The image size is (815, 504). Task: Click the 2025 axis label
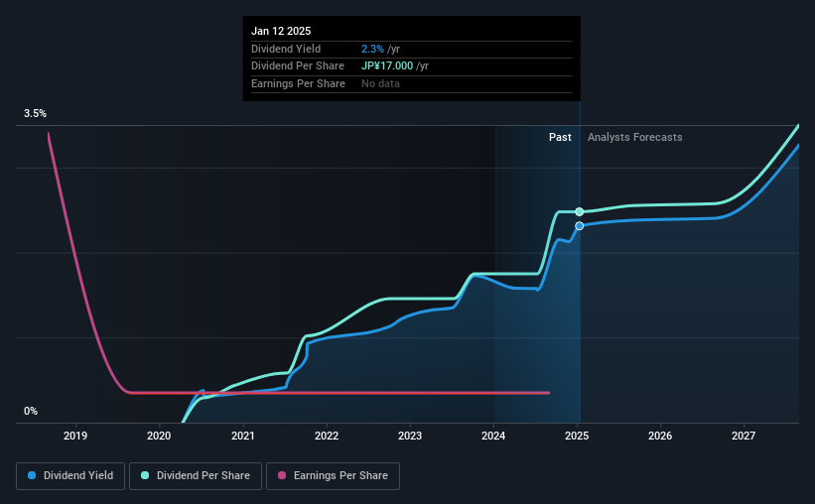coord(577,436)
